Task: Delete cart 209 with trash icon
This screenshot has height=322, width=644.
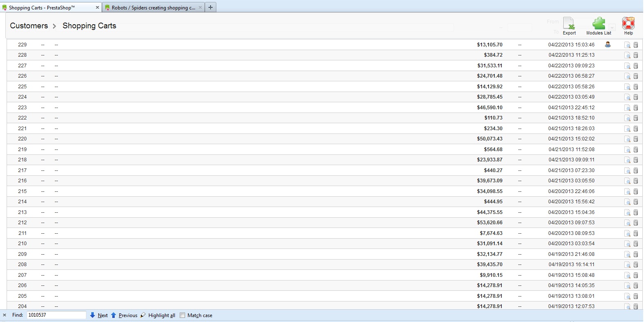Action: [x=636, y=254]
